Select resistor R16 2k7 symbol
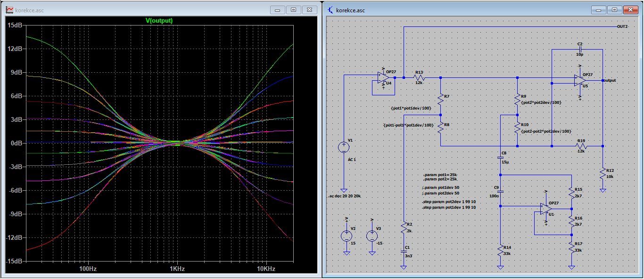Screen dimensions: 644x279 click(x=571, y=221)
